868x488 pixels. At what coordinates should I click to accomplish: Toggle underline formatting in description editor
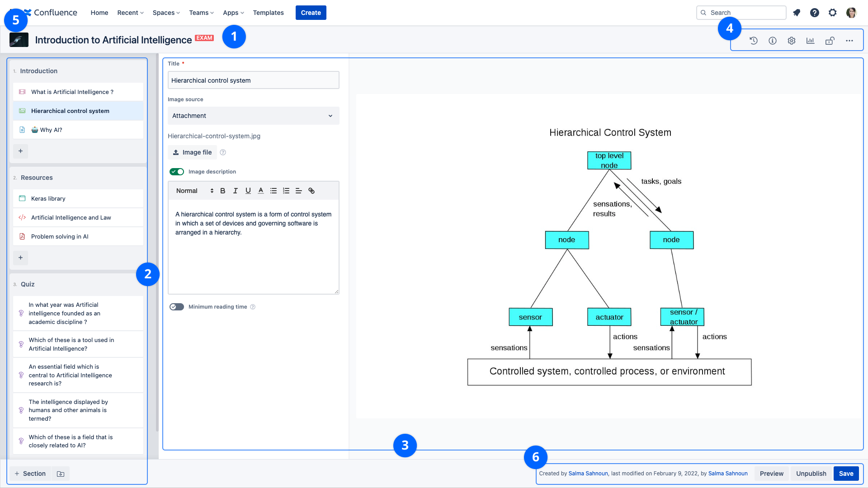coord(248,191)
